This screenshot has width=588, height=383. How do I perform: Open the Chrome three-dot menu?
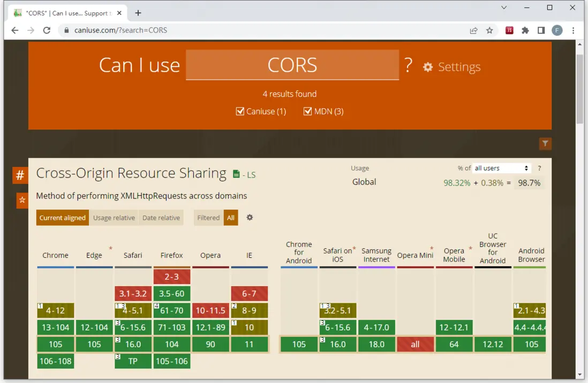[574, 30]
